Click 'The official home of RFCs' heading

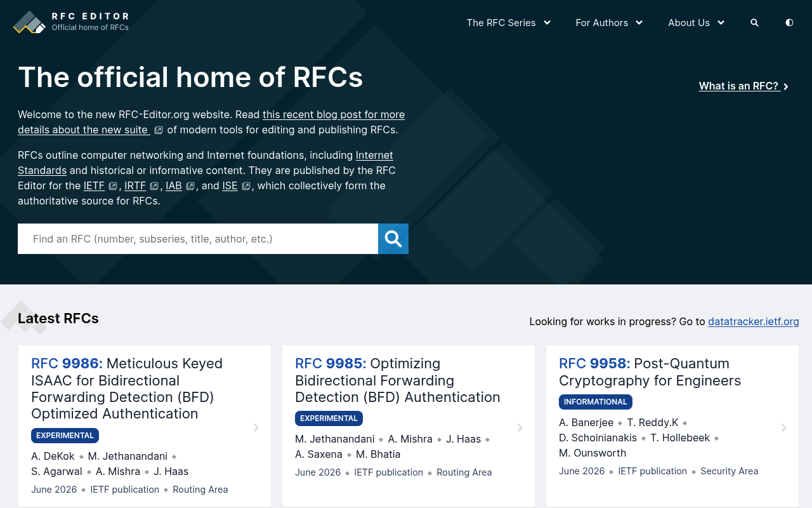190,77
